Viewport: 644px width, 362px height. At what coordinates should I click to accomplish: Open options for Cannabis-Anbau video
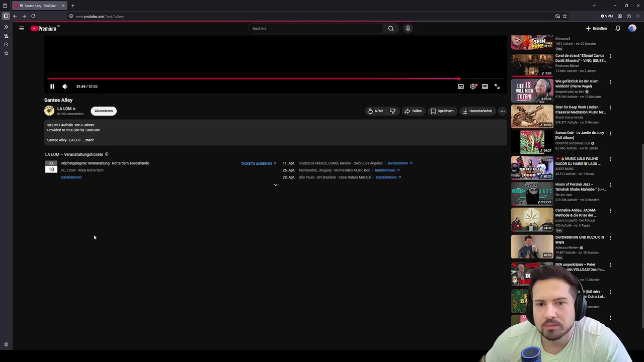tap(610, 211)
